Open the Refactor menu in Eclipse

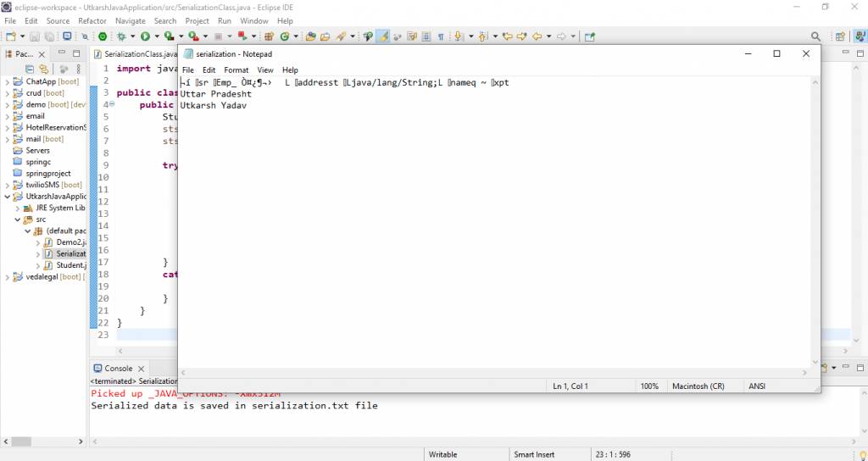[x=92, y=20]
